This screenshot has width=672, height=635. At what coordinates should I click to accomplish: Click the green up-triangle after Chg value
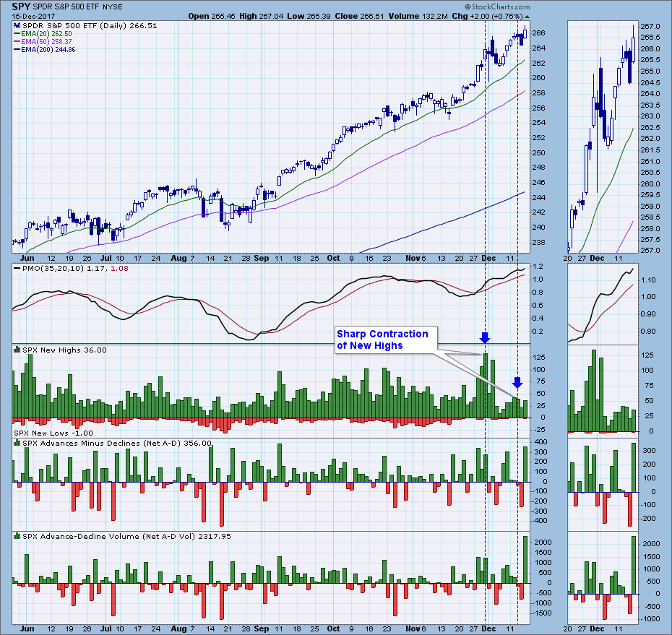tap(527, 17)
